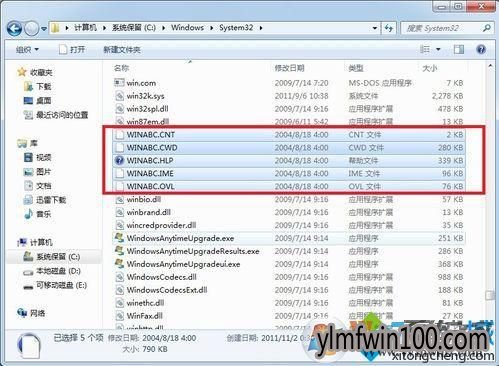Select the win32k.sys file icon
Viewport: 499px width, 366px height.
tap(119, 96)
